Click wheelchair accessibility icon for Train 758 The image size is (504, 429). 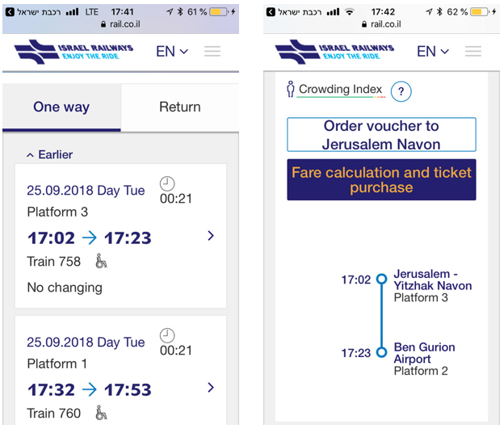pyautogui.click(x=101, y=261)
